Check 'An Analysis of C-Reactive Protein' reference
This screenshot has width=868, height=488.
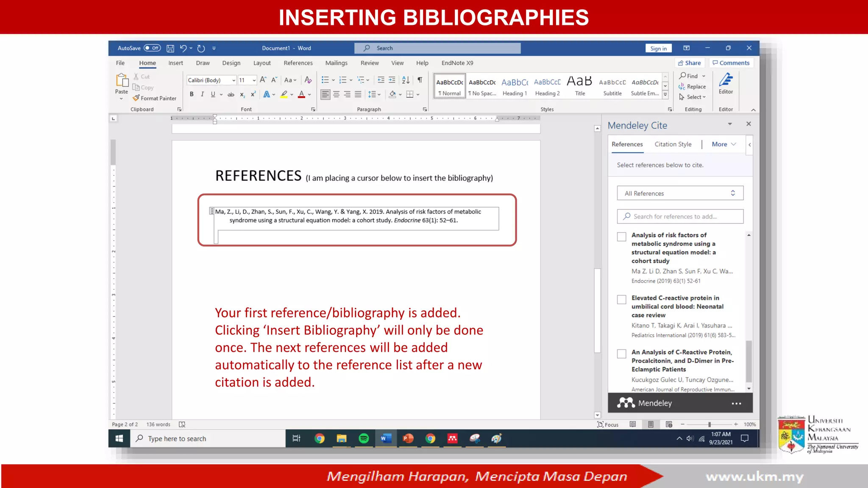pos(621,354)
